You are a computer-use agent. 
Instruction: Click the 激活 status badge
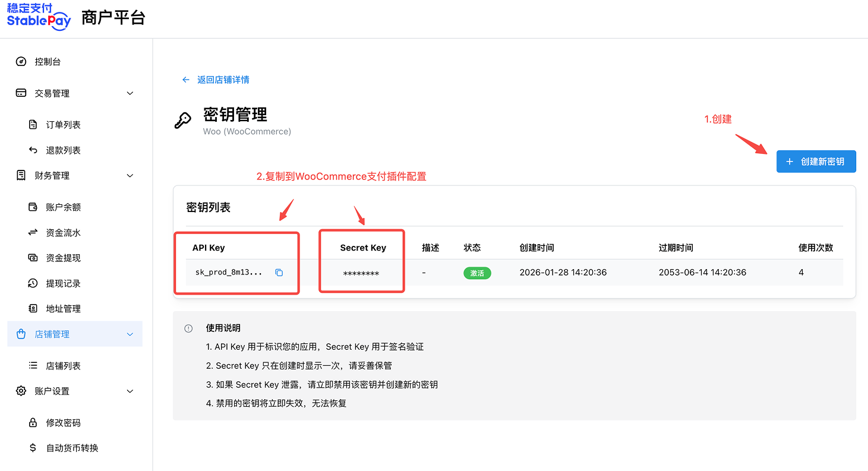477,273
